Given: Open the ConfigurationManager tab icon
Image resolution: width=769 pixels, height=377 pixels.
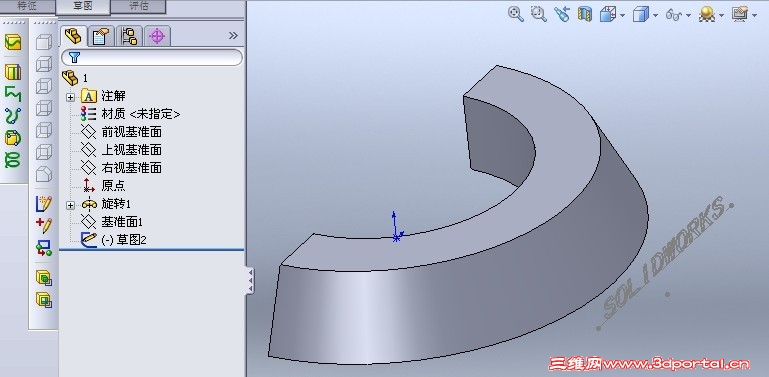Looking at the screenshot, I should tap(130, 36).
